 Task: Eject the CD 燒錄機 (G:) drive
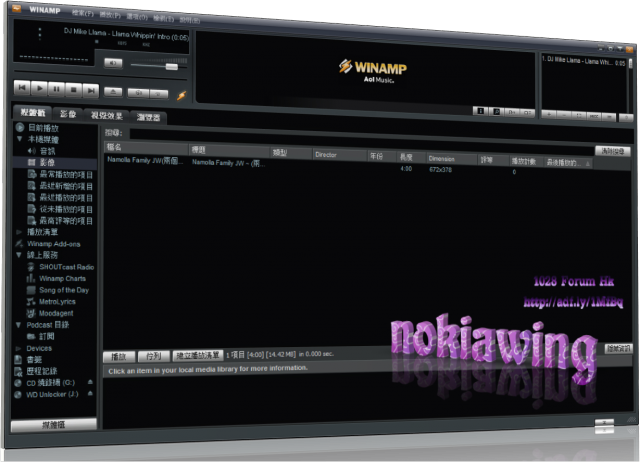tap(90, 382)
